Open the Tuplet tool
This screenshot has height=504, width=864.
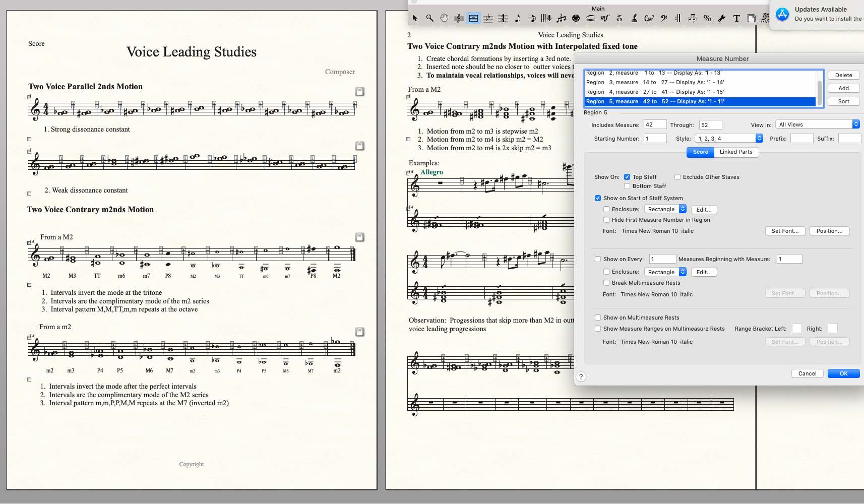click(x=561, y=18)
